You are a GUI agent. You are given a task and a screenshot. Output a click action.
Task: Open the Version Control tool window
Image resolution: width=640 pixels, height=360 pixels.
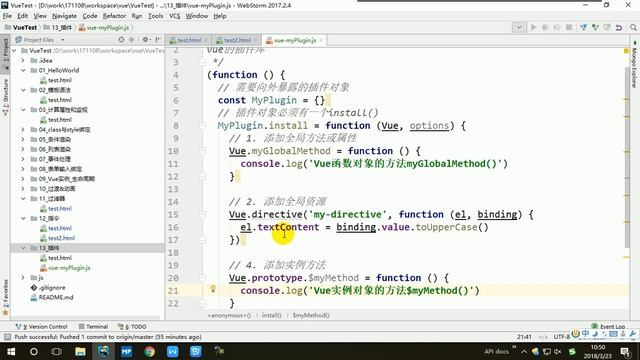[x=42, y=327]
